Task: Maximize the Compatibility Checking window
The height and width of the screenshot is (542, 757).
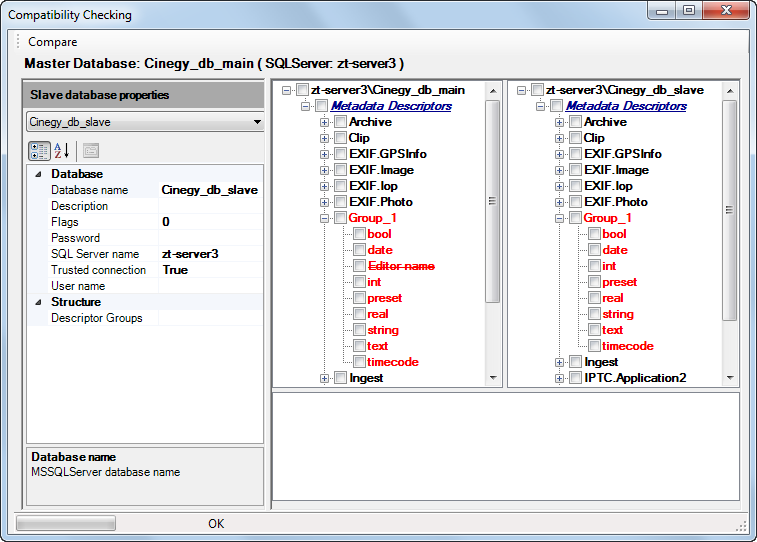Action: click(x=689, y=11)
